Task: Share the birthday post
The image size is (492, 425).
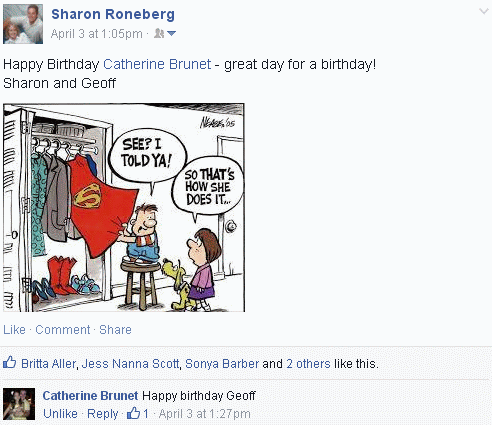Action: point(115,330)
